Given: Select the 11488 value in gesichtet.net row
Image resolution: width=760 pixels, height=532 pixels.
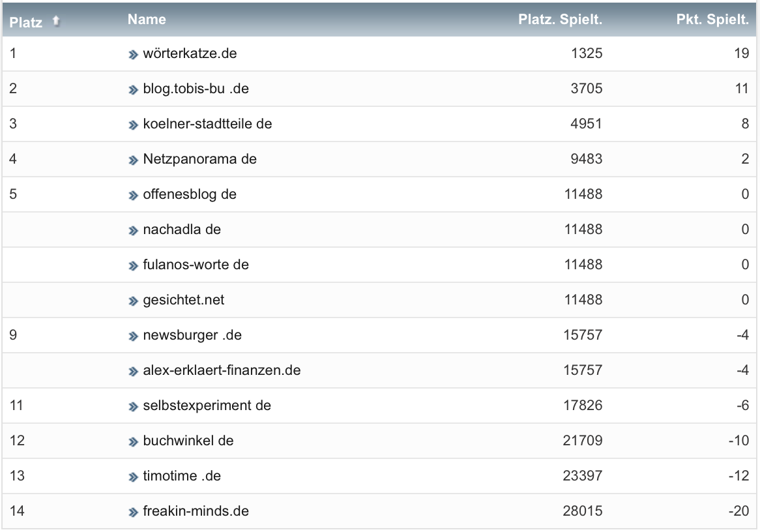Looking at the screenshot, I should pyautogui.click(x=583, y=300).
